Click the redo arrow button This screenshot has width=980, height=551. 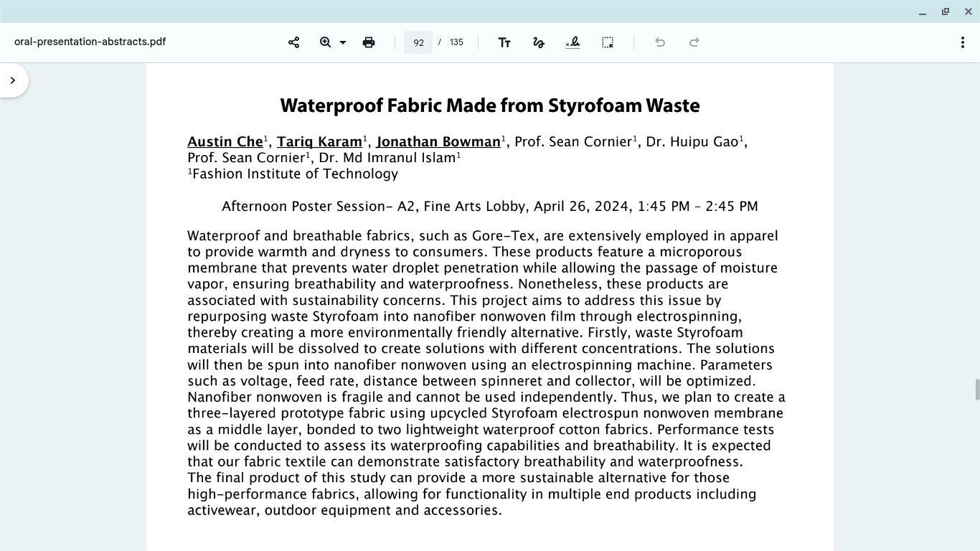point(694,42)
